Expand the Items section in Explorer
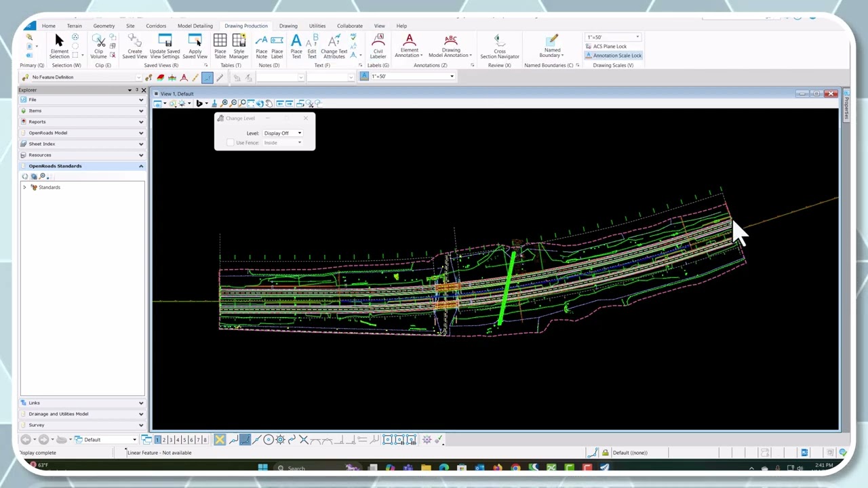Viewport: 868px width, 488px height. pyautogui.click(x=82, y=110)
